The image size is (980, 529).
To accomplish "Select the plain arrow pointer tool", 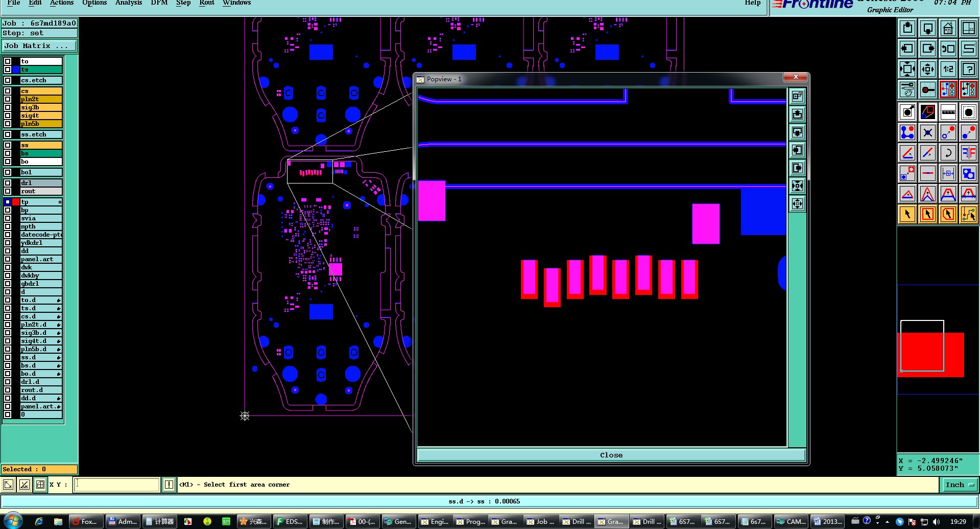I will [907, 214].
